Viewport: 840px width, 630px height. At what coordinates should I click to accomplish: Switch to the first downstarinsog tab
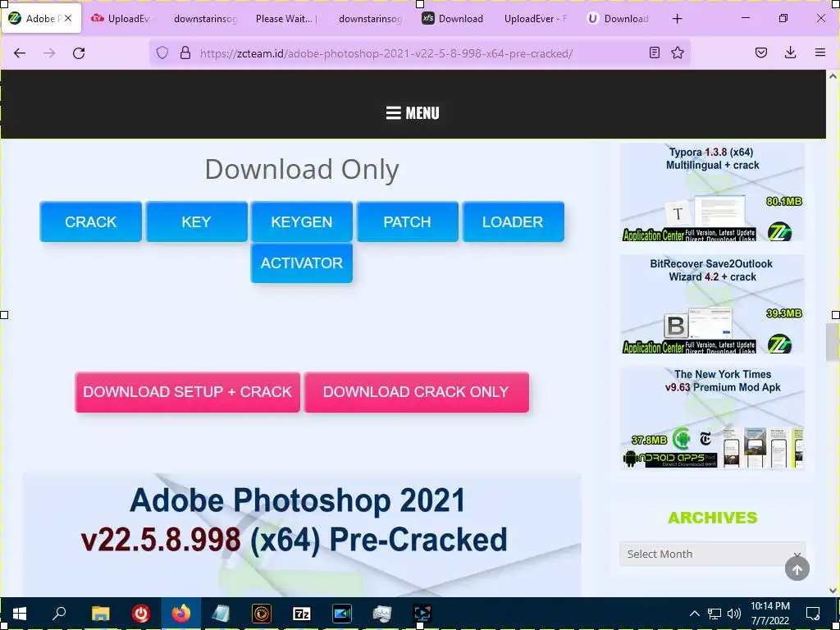point(205,19)
